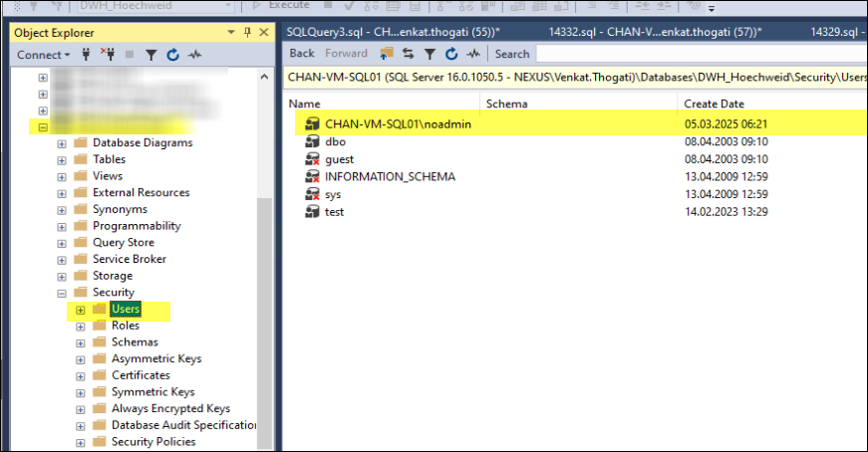Expand the Schemas node
868x452 pixels.
coord(81,343)
